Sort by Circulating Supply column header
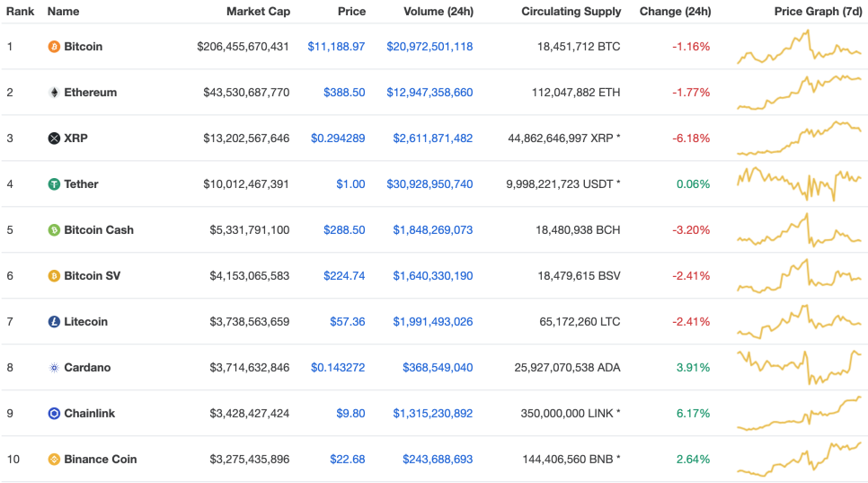This screenshot has height=483, width=868. tap(571, 11)
